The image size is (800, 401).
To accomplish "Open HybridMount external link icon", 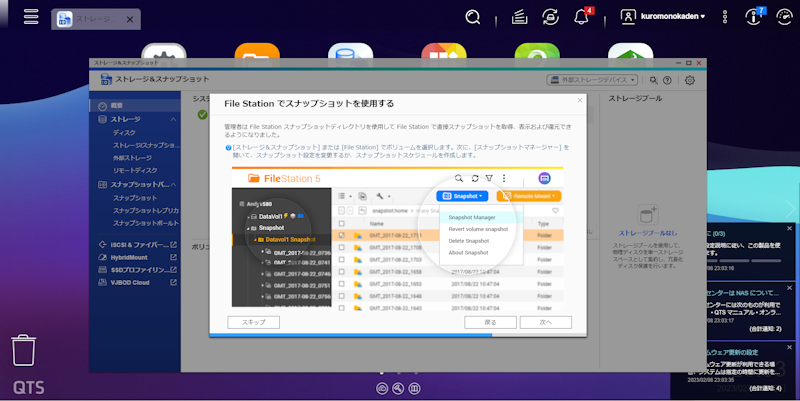I will [173, 257].
